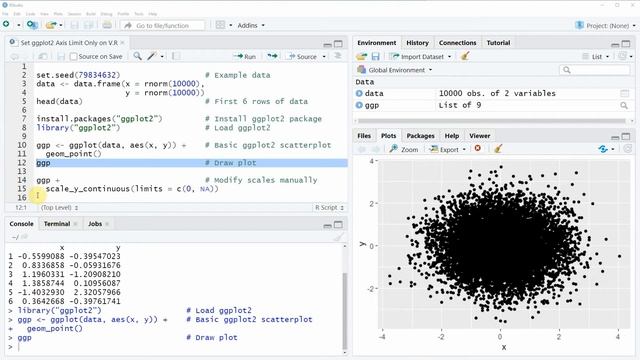Click the Environment search field

pyautogui.click(x=594, y=70)
